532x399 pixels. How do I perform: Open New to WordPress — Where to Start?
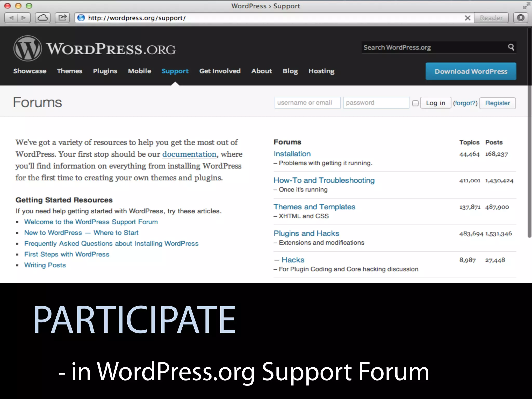[x=81, y=232]
